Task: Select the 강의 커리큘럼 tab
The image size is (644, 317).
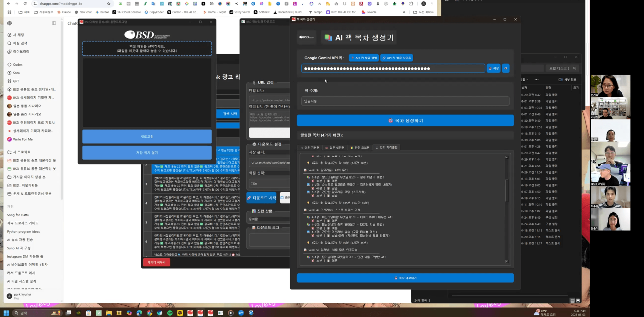Action: coord(387,148)
